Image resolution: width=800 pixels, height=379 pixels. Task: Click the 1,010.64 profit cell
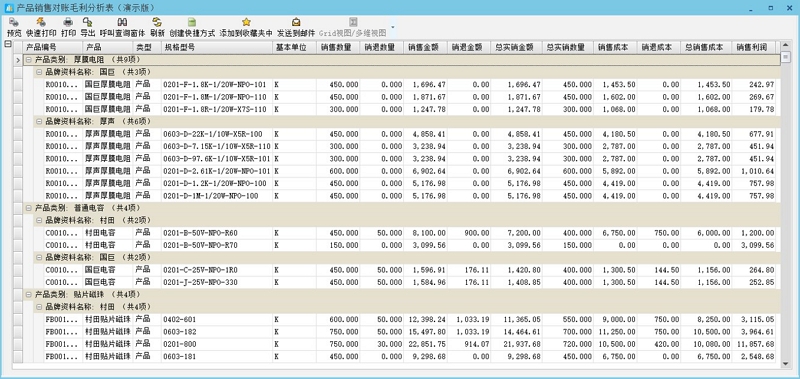tap(754, 171)
